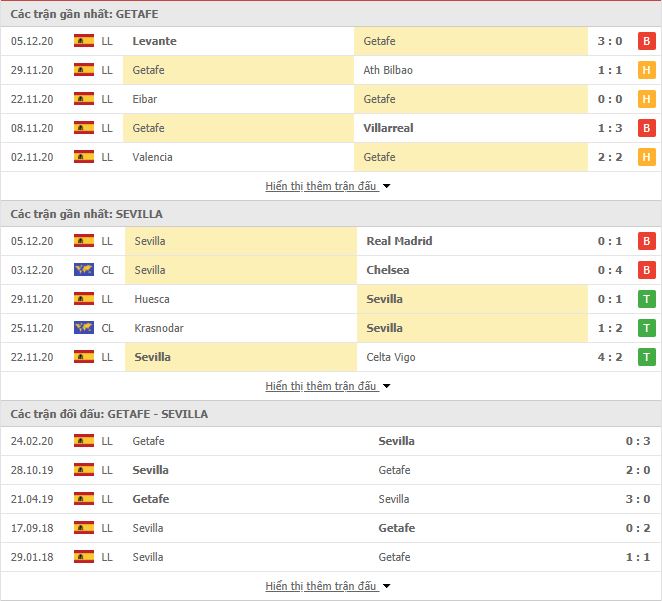Click the orange H badge for Valencia match

tap(646, 157)
